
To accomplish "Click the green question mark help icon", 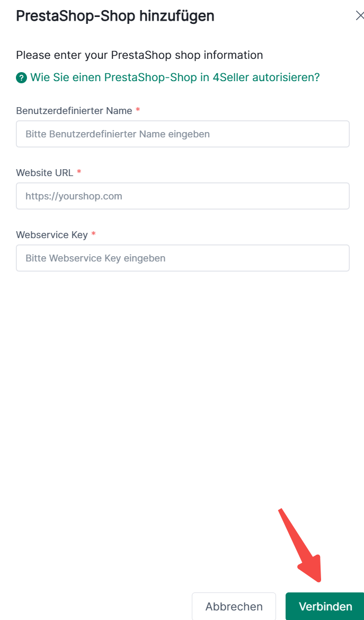I will [21, 78].
